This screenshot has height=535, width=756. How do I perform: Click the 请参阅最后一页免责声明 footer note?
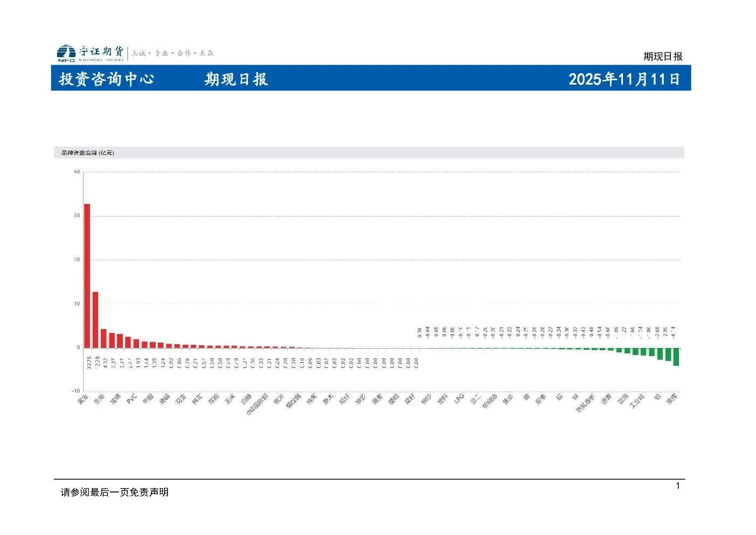click(x=115, y=492)
